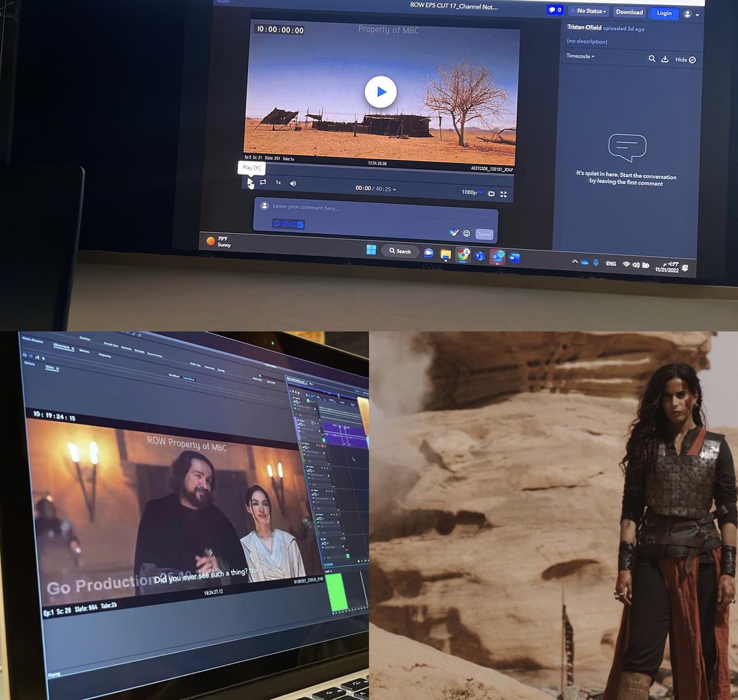Play the video with the center play button

coord(381,92)
